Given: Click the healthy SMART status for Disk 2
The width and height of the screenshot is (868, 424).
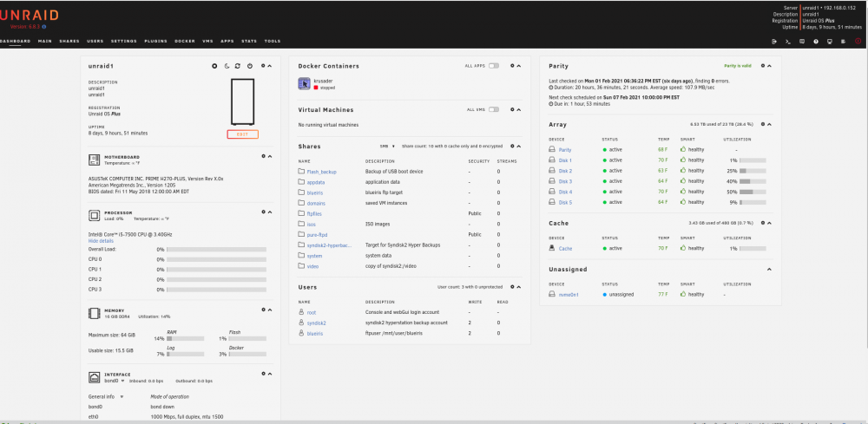Looking at the screenshot, I should [x=693, y=171].
